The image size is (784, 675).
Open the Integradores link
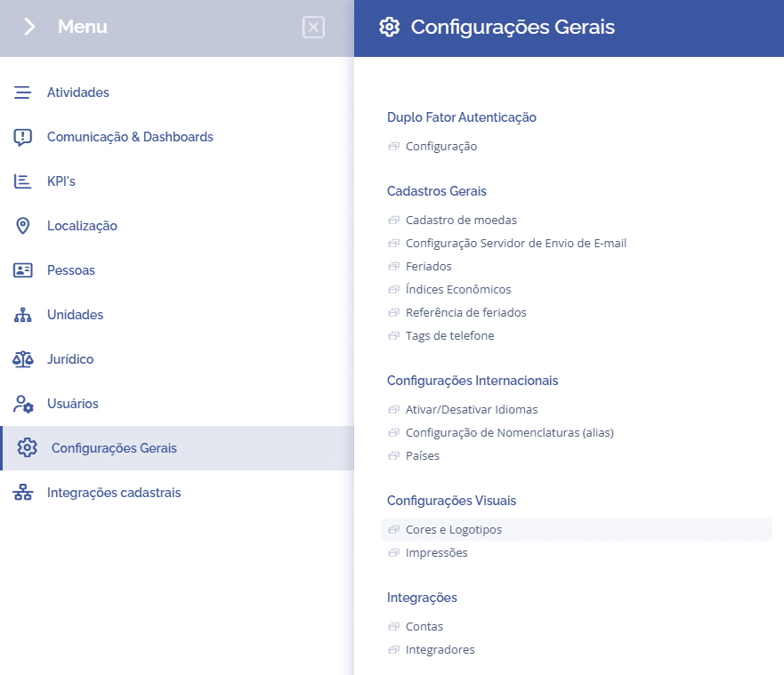(440, 649)
